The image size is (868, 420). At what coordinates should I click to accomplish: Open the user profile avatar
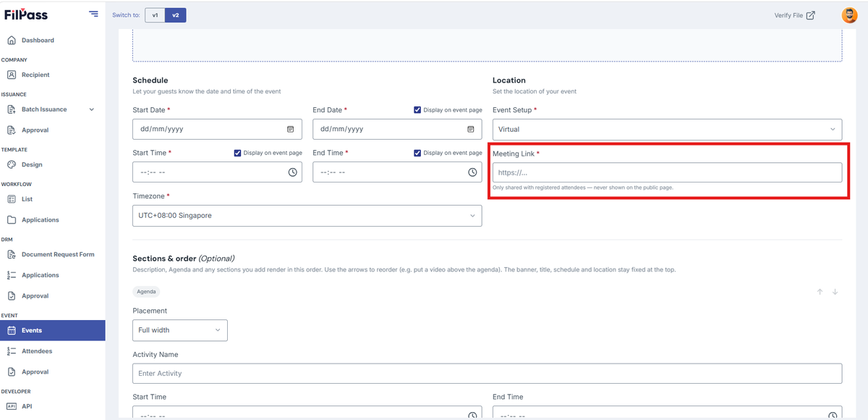click(849, 15)
